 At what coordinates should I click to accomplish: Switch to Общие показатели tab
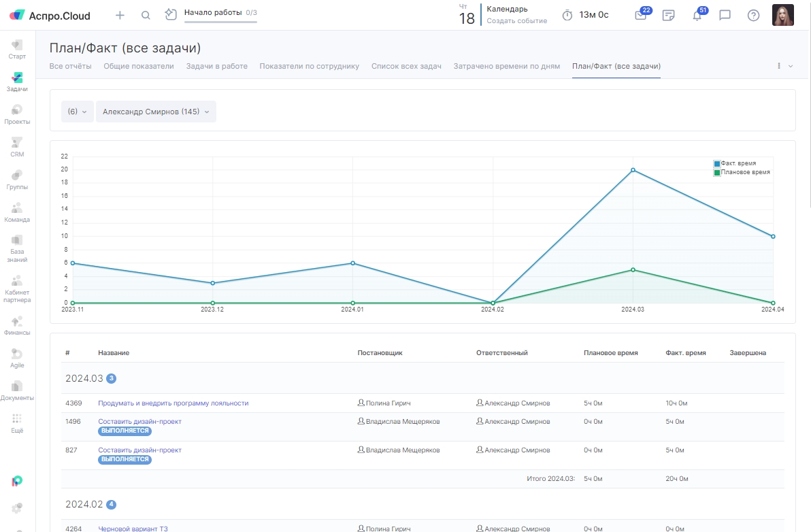139,66
